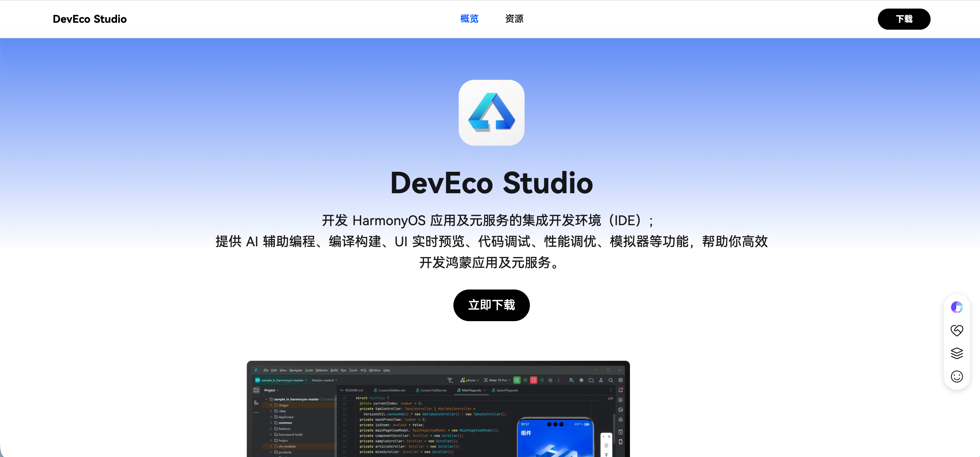Image resolution: width=980 pixels, height=457 pixels.
Task: Open the Build menu in IDE screenshot
Action: (x=334, y=370)
